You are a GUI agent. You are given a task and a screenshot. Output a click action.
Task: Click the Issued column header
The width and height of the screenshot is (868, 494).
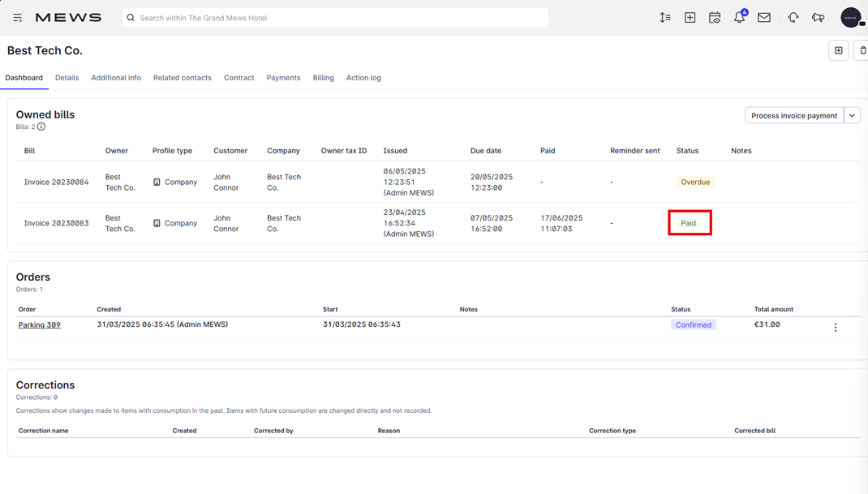click(395, 151)
